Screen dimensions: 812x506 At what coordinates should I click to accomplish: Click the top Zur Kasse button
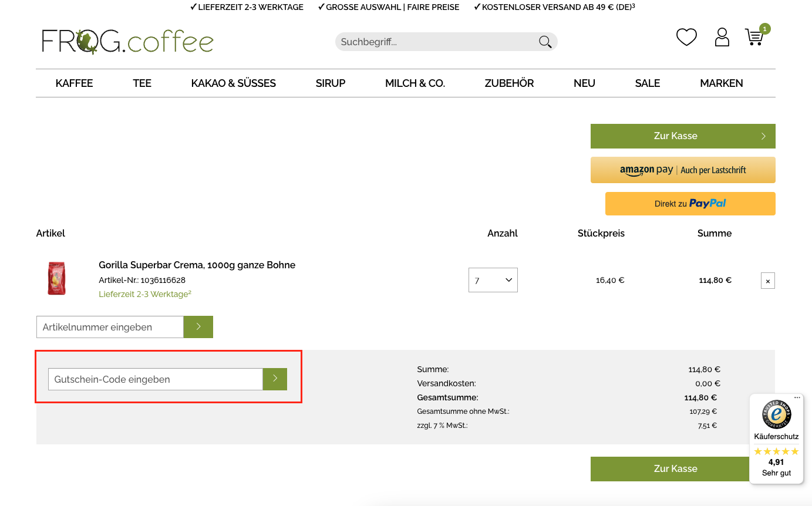pos(683,136)
